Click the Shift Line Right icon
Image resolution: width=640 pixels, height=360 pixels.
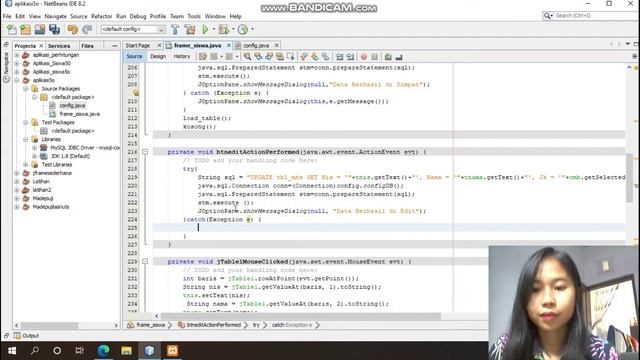350,57
